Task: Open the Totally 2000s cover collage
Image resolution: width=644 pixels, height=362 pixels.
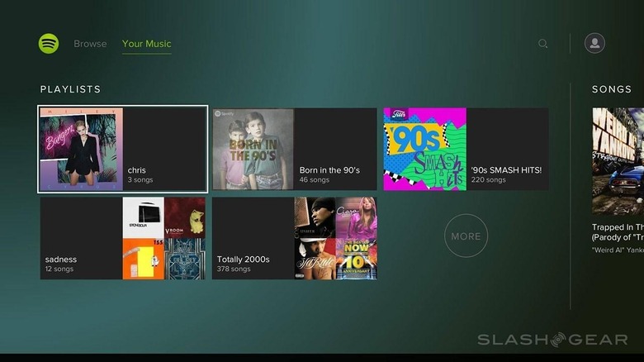Action: coord(335,238)
